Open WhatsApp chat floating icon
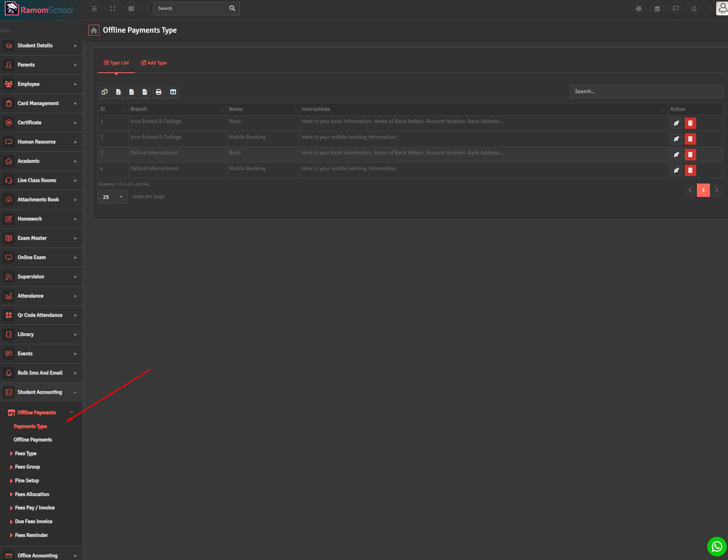This screenshot has height=560, width=728. click(x=717, y=547)
